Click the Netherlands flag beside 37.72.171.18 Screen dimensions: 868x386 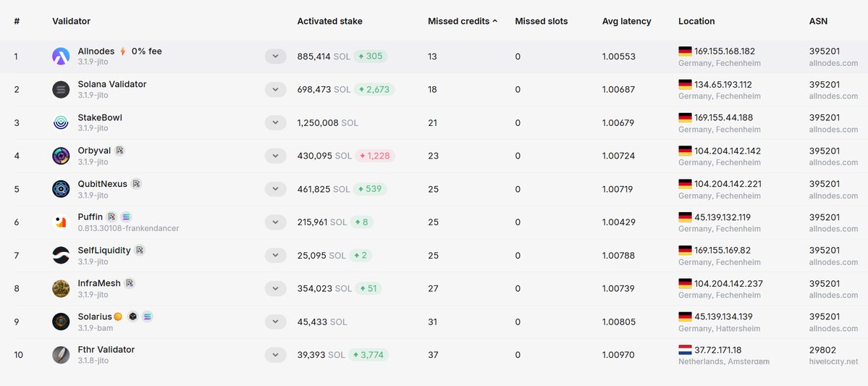(x=685, y=350)
